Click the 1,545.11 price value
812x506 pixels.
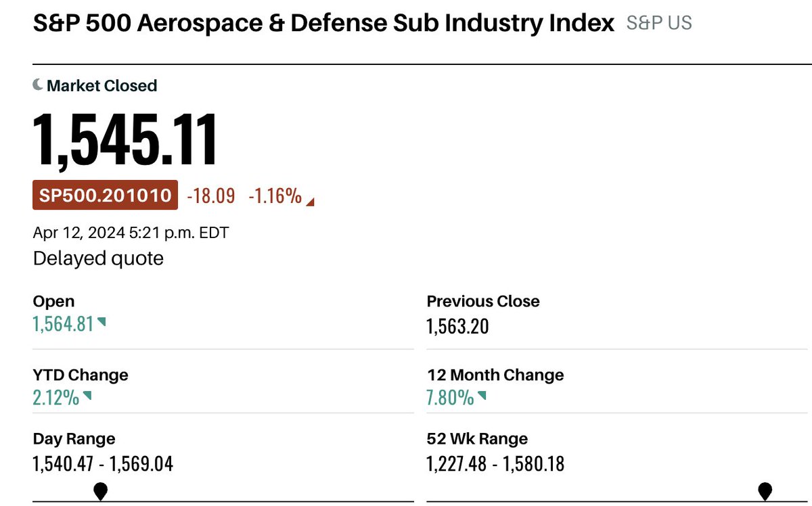[x=126, y=140]
